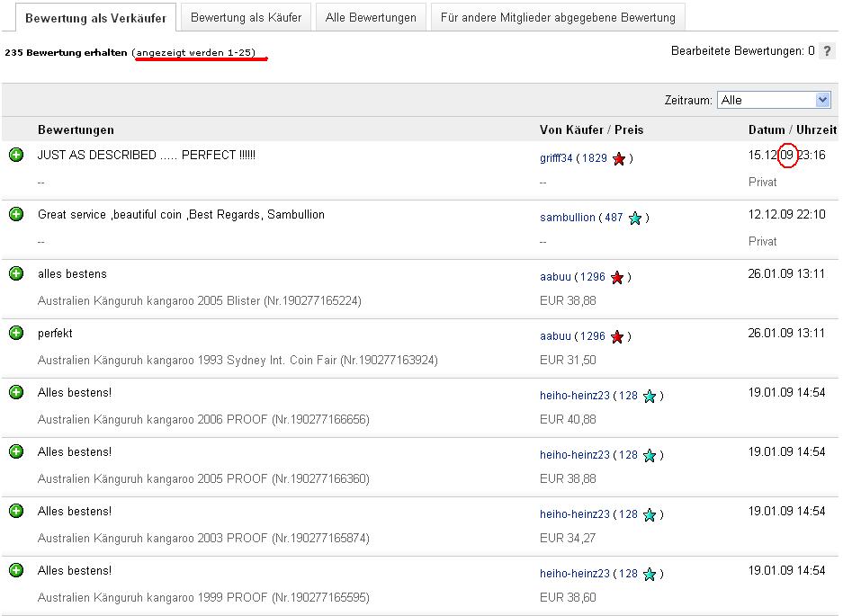Click red star in the Kangaroo 2005 Blister row
The height and width of the screenshot is (616, 843).
click(x=617, y=278)
